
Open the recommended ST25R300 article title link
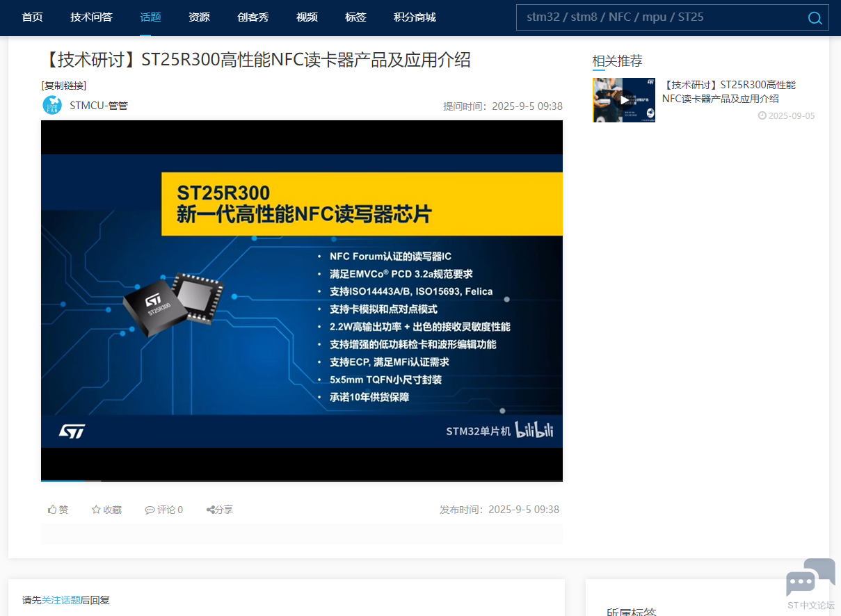729,92
